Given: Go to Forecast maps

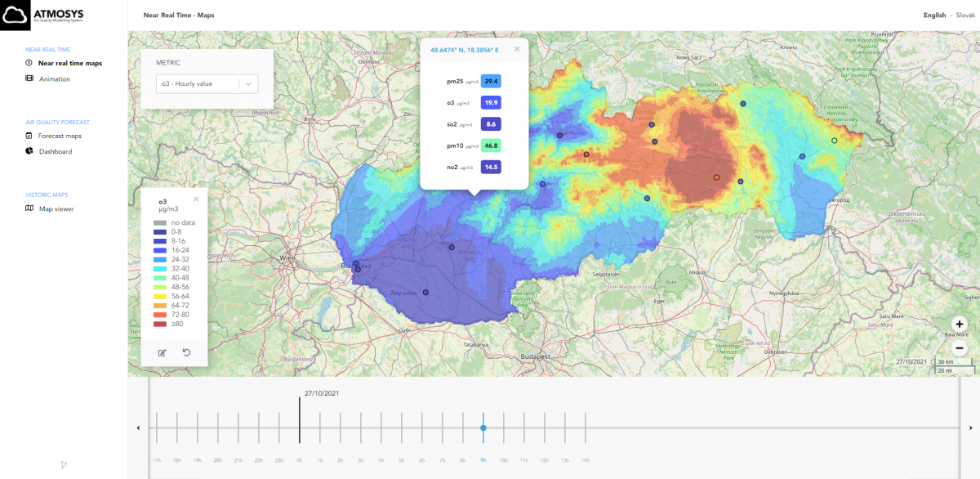Looking at the screenshot, I should (x=60, y=136).
